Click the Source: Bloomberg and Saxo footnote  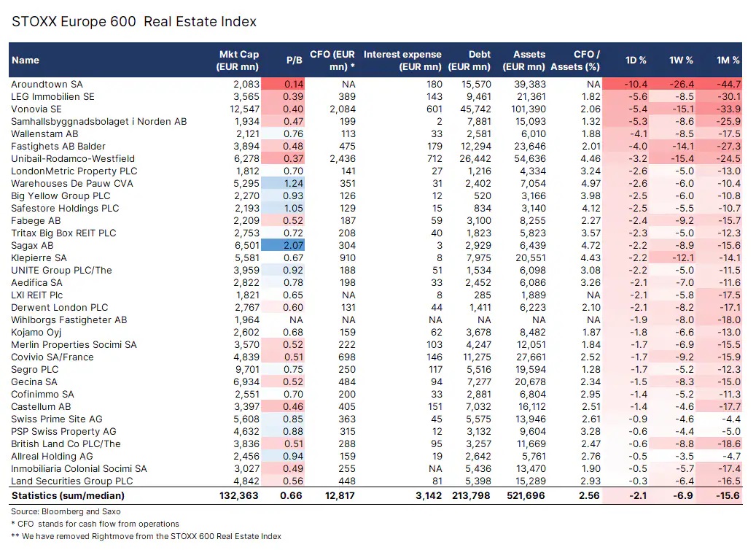click(58, 511)
